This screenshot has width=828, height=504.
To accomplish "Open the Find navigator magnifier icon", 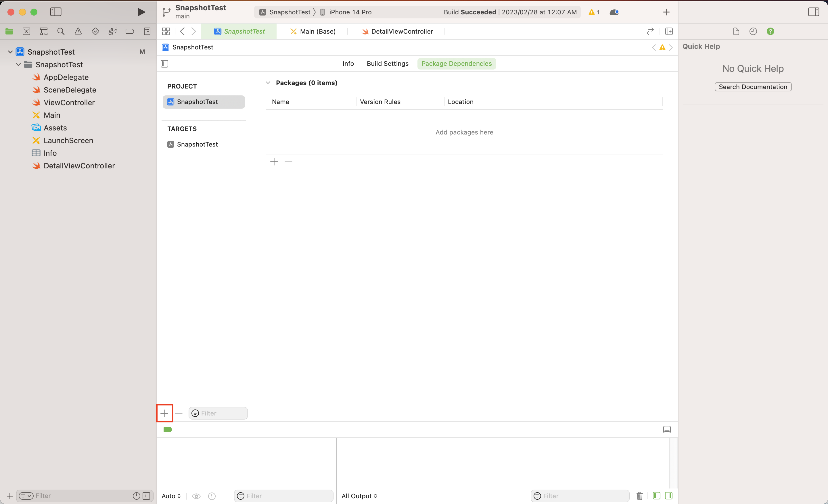I will 61,31.
